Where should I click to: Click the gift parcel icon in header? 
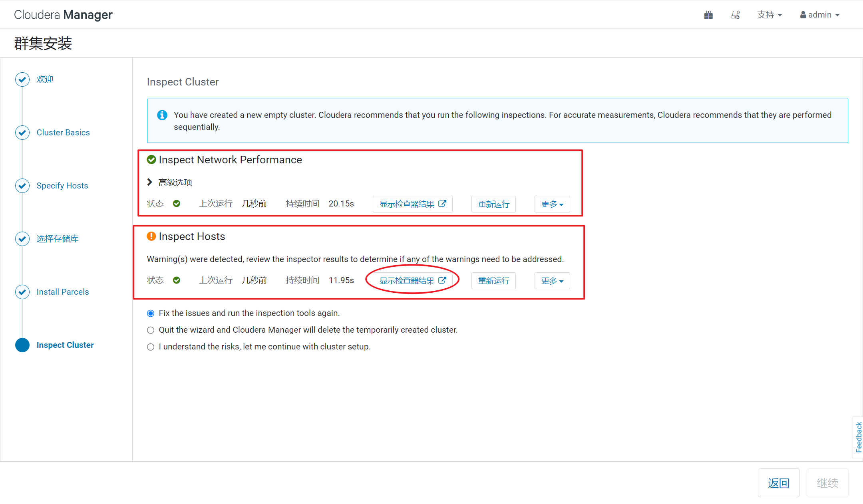(708, 15)
